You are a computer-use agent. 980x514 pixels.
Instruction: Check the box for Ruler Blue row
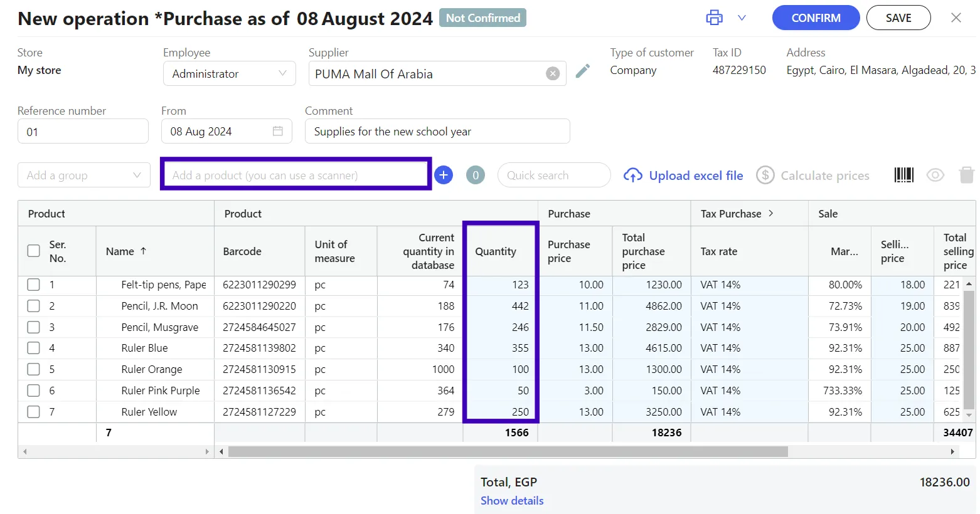click(34, 348)
